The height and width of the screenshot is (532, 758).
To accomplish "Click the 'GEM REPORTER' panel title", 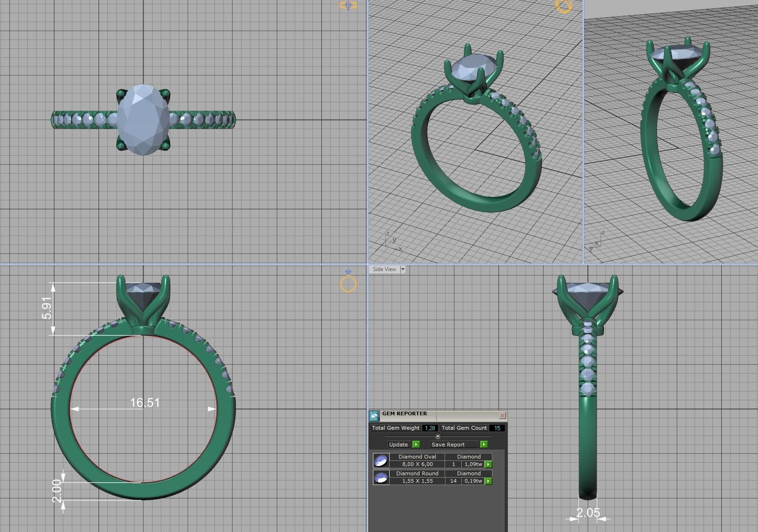I will 405,413.
